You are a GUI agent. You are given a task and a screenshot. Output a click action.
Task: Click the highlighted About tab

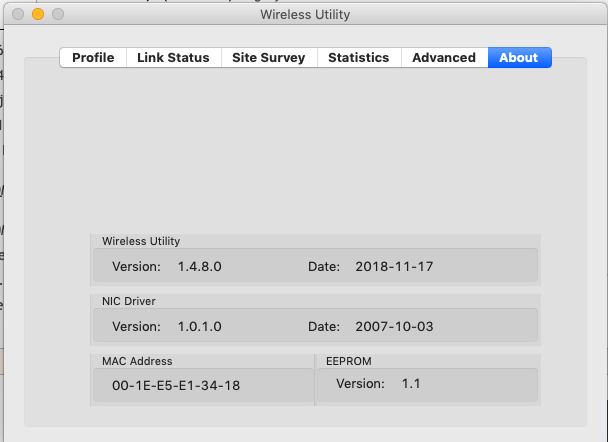coord(518,58)
